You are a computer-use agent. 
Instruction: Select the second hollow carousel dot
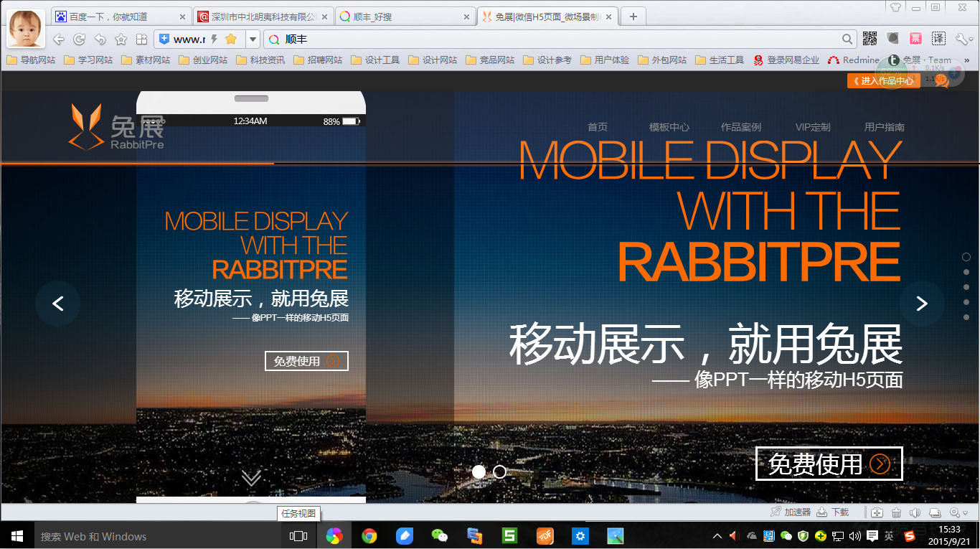coord(500,471)
